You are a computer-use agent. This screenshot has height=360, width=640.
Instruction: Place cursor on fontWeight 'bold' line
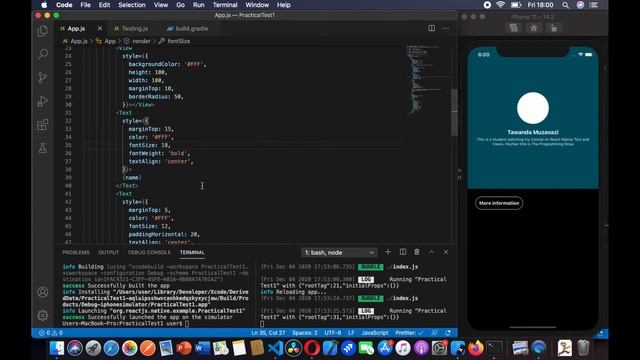click(x=159, y=153)
